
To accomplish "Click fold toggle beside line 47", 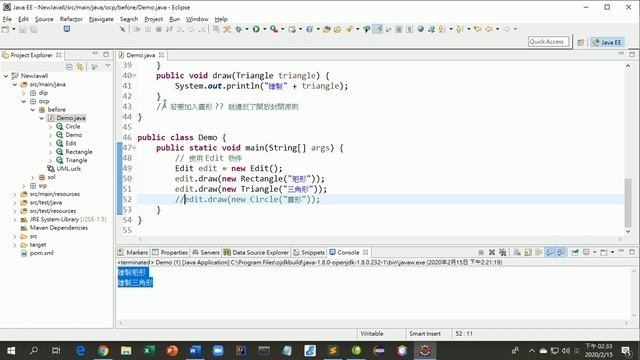I will click(134, 147).
